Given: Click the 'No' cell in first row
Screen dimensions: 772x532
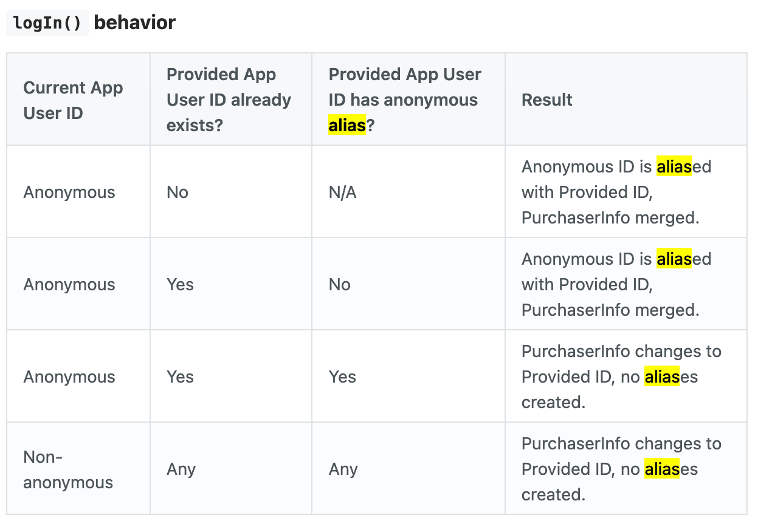Looking at the screenshot, I should point(177,193).
